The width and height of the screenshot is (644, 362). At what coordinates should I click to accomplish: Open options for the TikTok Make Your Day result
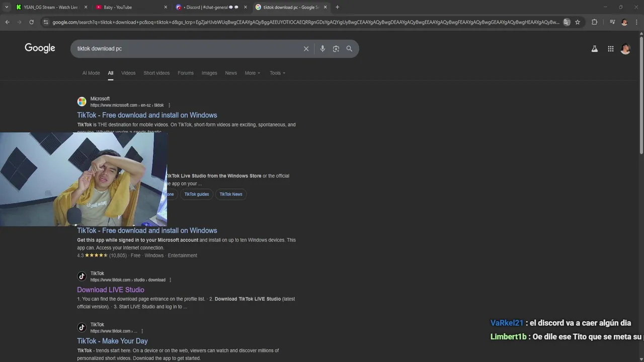pyautogui.click(x=142, y=331)
